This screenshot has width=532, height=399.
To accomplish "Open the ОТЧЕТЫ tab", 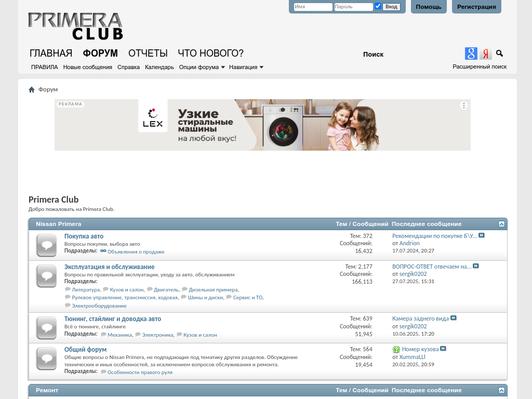I will pyautogui.click(x=148, y=53).
